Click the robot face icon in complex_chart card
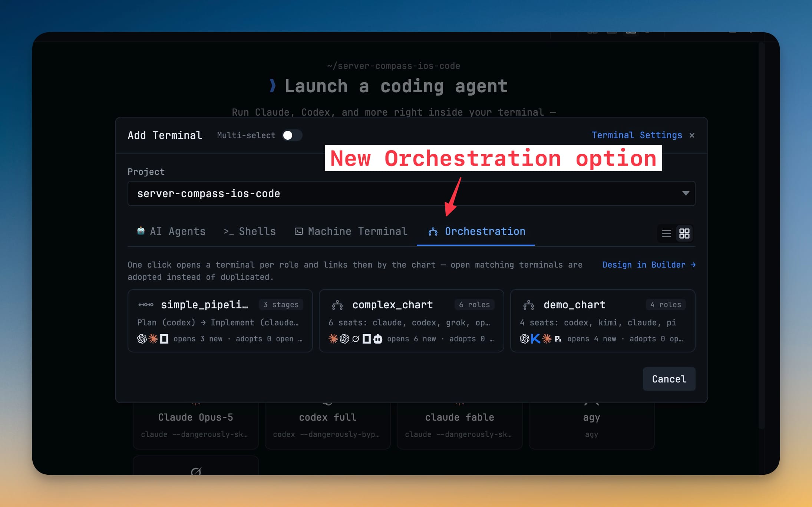 tap(378, 339)
